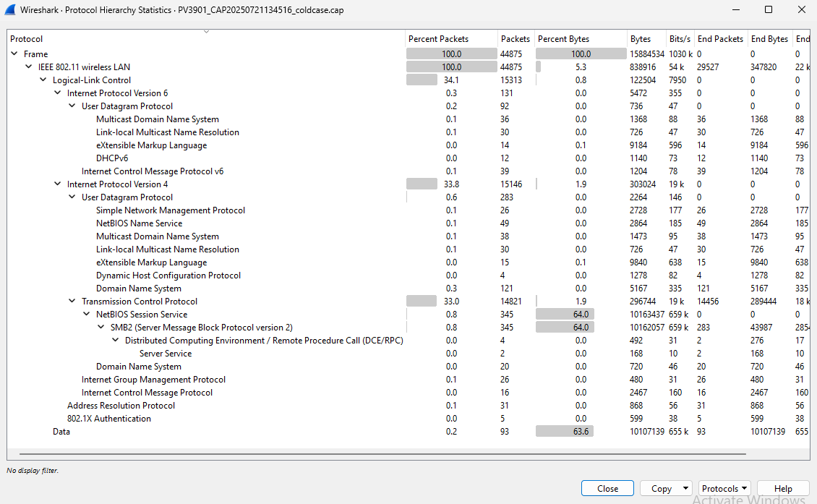Minimize the statistics window

736,9
